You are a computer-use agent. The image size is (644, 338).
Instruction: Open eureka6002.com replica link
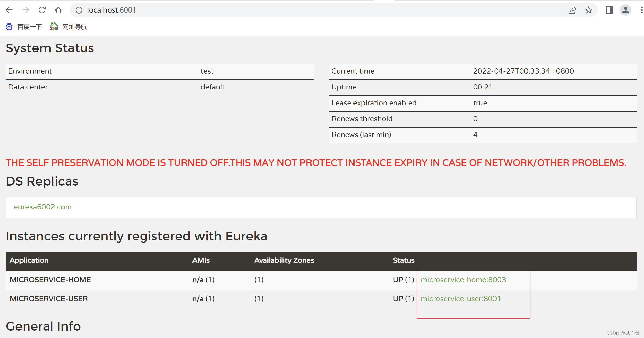coord(43,207)
